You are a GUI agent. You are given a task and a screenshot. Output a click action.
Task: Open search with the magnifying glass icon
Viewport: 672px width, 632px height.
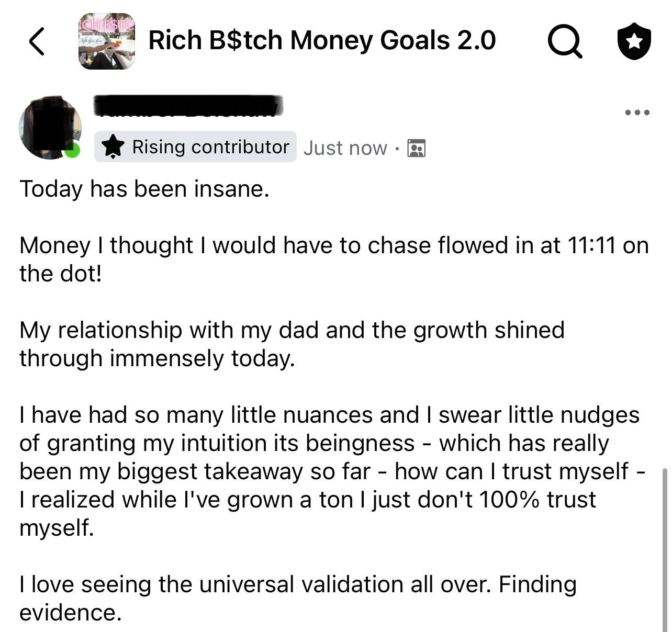(x=565, y=41)
